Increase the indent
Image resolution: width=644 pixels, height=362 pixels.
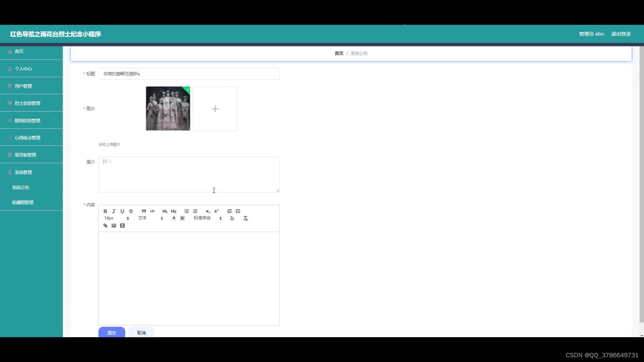[x=238, y=211]
